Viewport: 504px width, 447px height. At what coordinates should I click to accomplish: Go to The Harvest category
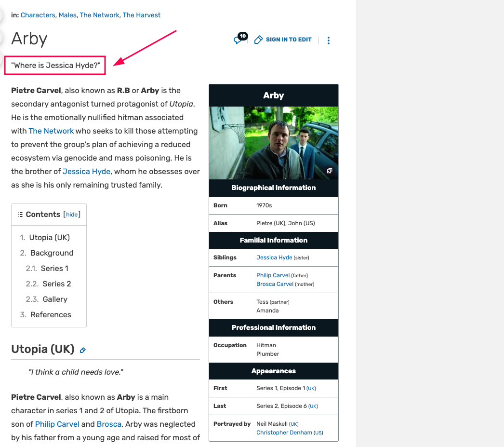[142, 15]
